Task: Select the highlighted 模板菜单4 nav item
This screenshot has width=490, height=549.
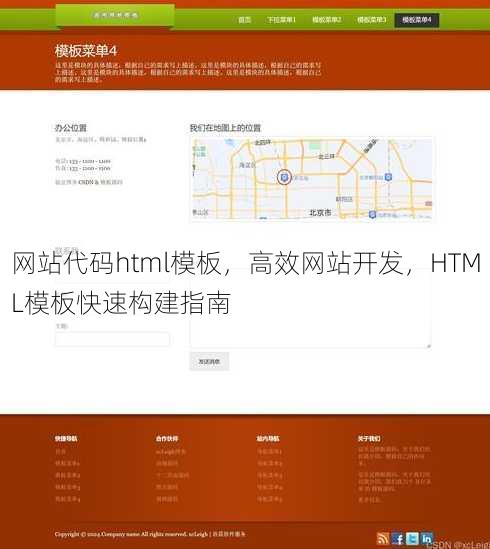Action: (x=417, y=20)
